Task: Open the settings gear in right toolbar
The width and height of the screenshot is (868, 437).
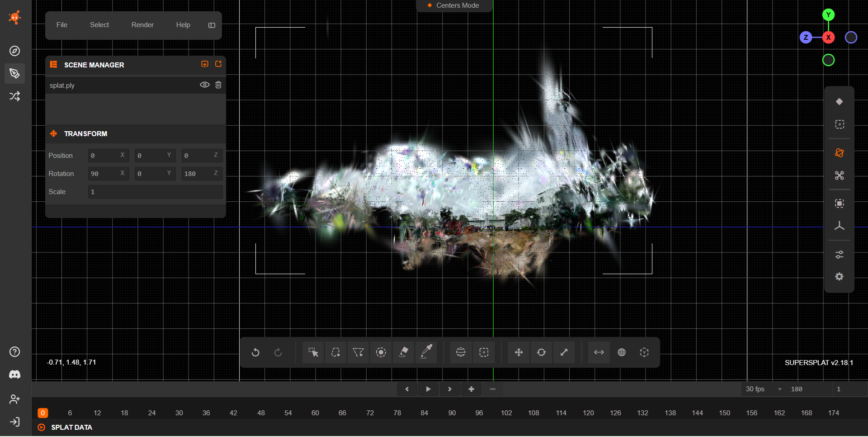Action: point(839,276)
